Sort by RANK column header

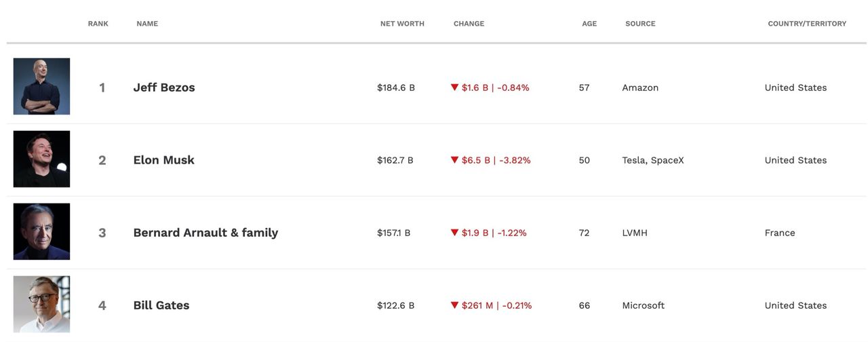tap(98, 24)
